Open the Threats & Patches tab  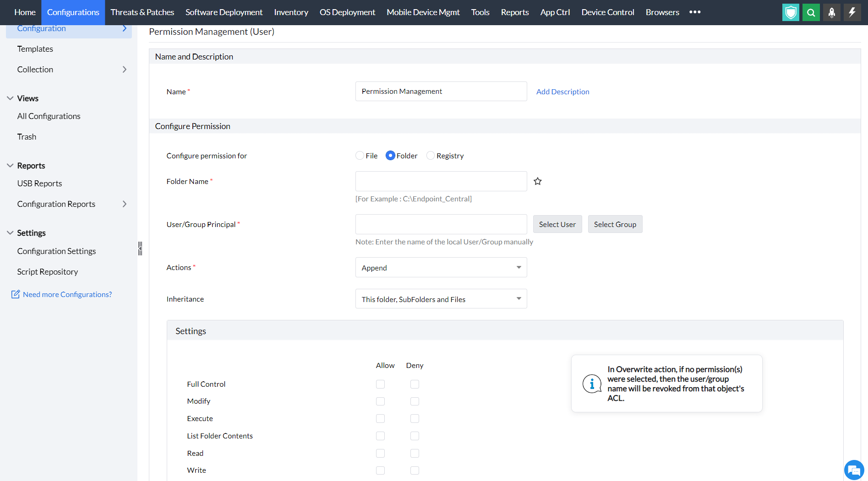tap(142, 12)
